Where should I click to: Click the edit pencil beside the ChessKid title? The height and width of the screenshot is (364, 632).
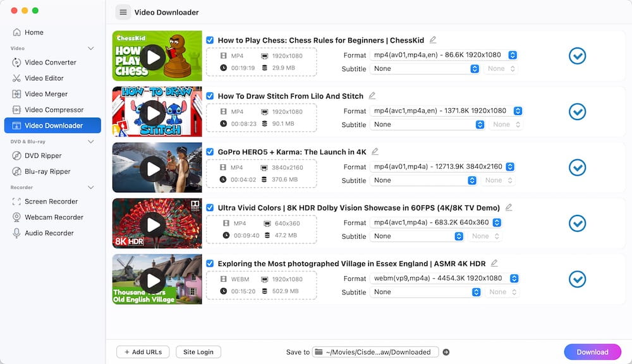coord(433,40)
